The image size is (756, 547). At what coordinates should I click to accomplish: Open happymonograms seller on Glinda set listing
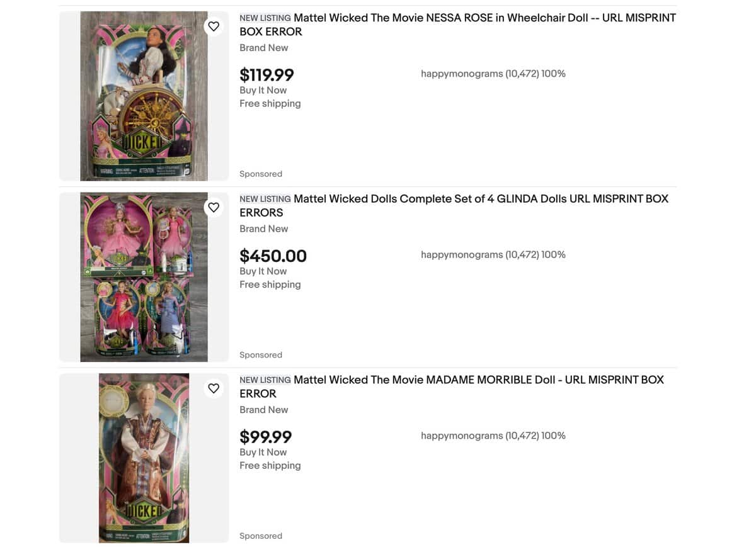(461, 255)
